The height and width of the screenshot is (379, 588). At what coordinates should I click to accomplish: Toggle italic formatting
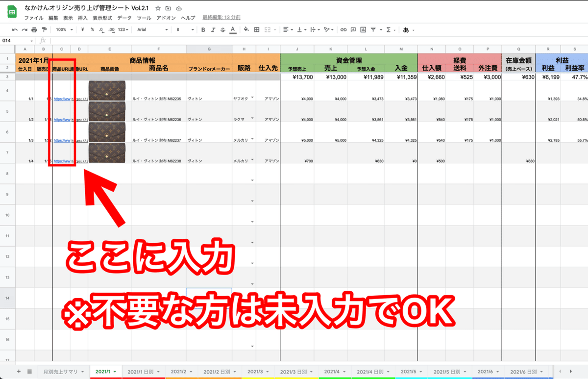[213, 29]
